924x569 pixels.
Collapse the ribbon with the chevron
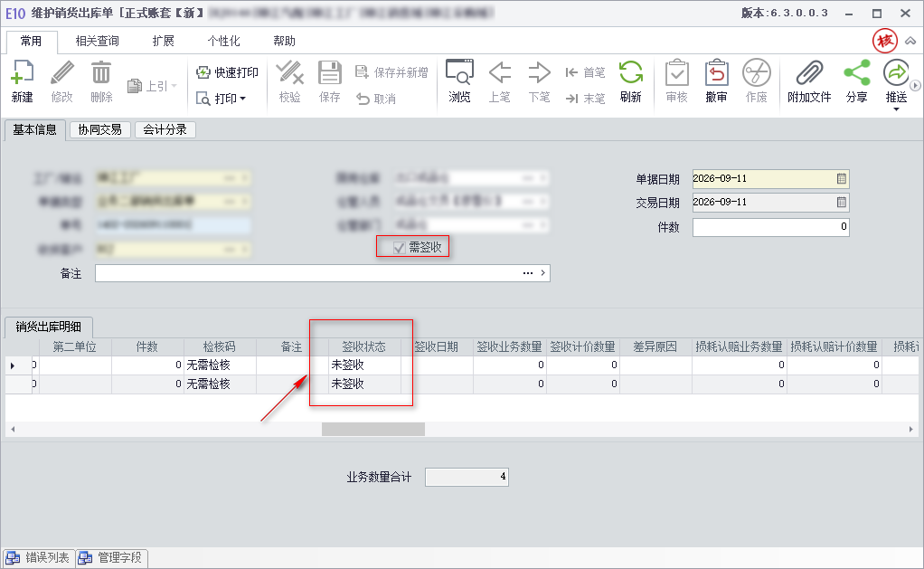(x=910, y=41)
